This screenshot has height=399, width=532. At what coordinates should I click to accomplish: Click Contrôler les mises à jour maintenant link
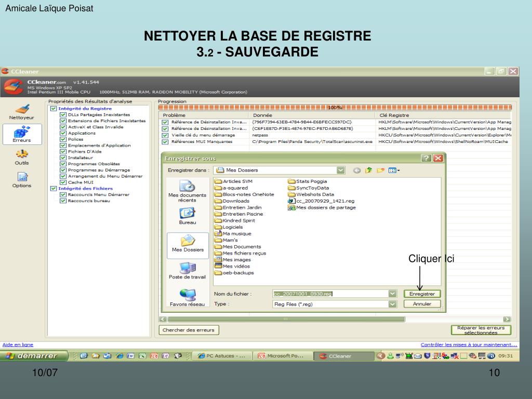pos(469,345)
